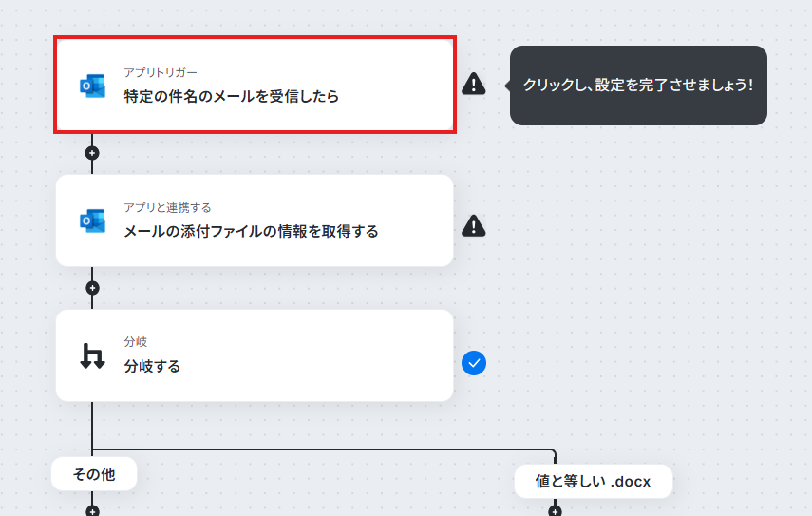Image resolution: width=812 pixels, height=516 pixels.
Task: Open the 特定の件名のメールを受信したら trigger card
Action: pos(255,85)
